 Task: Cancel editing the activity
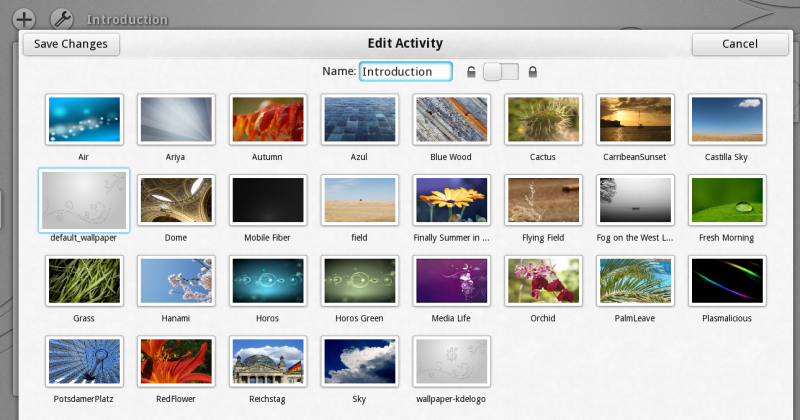(740, 44)
